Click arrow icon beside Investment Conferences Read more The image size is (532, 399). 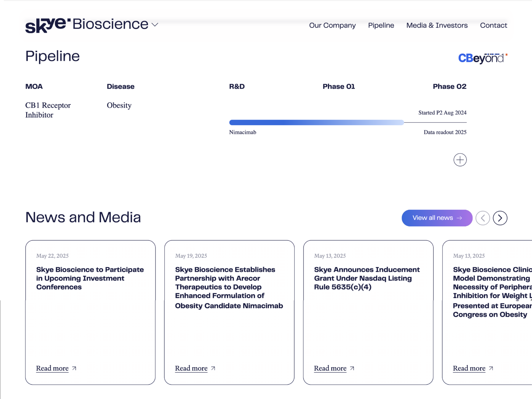[74, 368]
